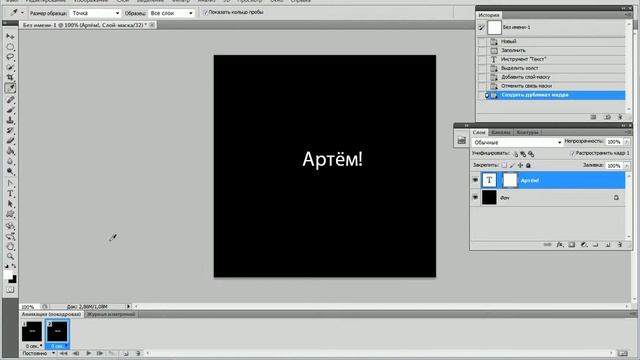640x360 pixels.
Task: Delete layer using trash icon in Layers
Action: point(620,244)
